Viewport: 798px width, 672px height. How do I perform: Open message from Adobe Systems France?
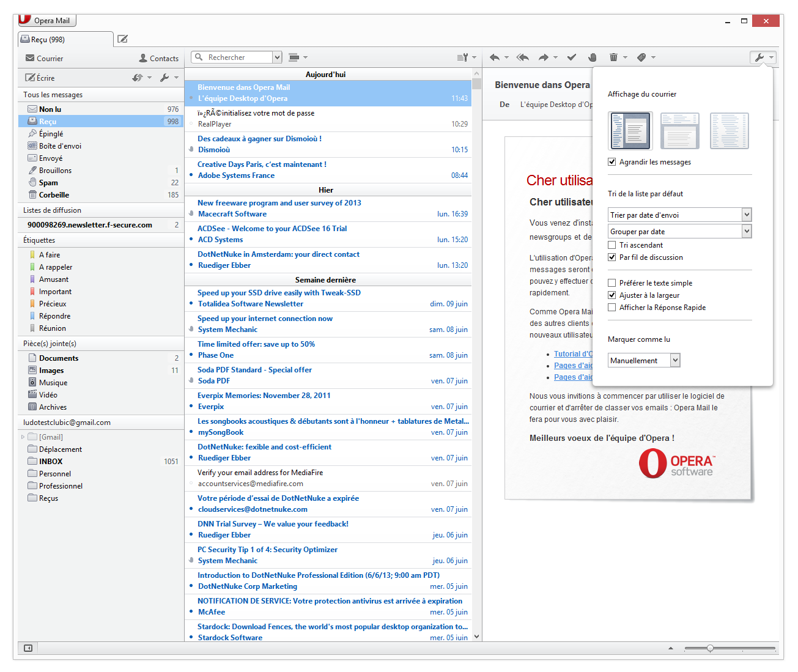328,170
